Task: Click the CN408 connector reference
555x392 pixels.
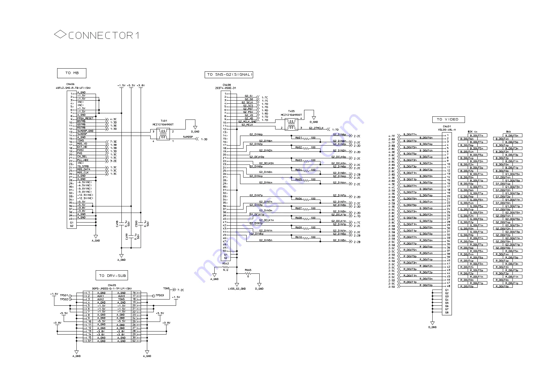Action: click(x=227, y=85)
